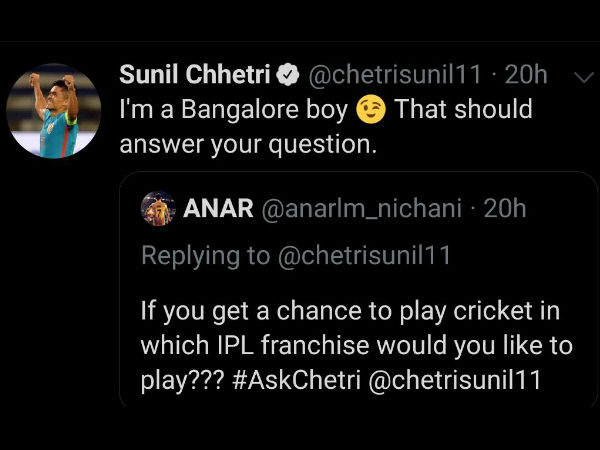
Task: Click the ANAR display name
Action: tap(218, 208)
